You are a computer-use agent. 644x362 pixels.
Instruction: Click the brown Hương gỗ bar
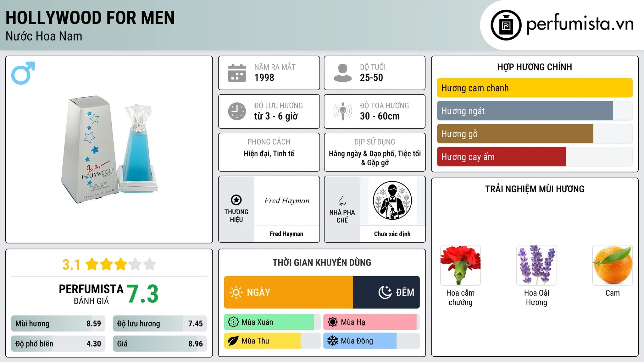click(515, 134)
